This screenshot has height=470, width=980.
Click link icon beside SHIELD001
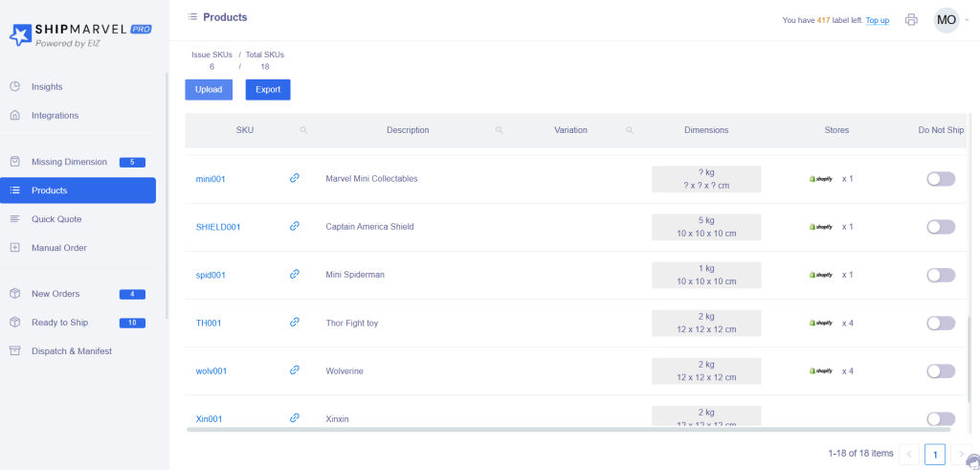[295, 226]
